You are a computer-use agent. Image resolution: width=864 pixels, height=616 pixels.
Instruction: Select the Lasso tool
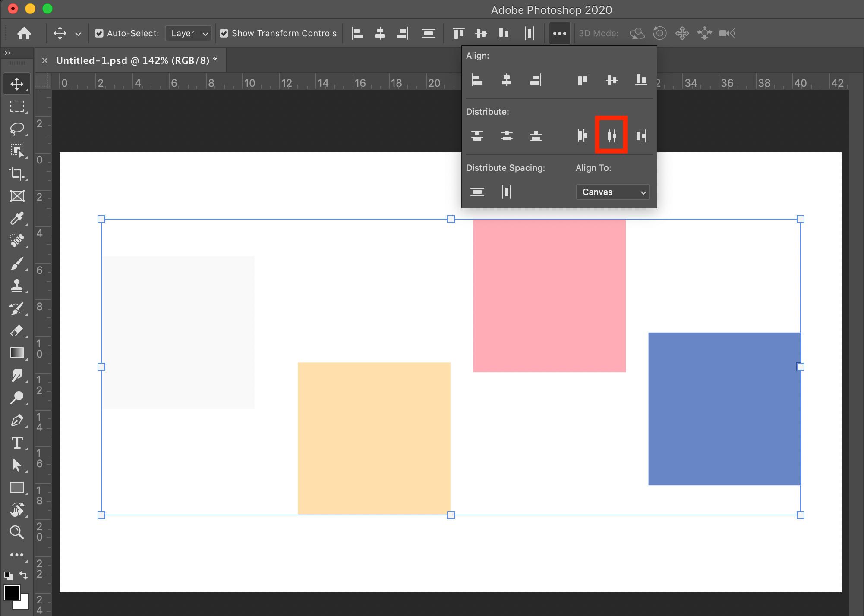(17, 129)
